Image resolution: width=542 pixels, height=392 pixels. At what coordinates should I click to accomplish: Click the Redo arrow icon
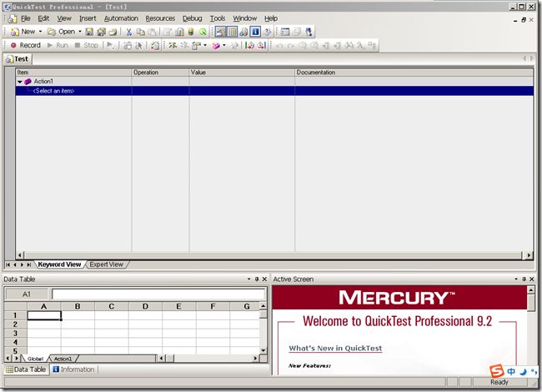point(291,45)
